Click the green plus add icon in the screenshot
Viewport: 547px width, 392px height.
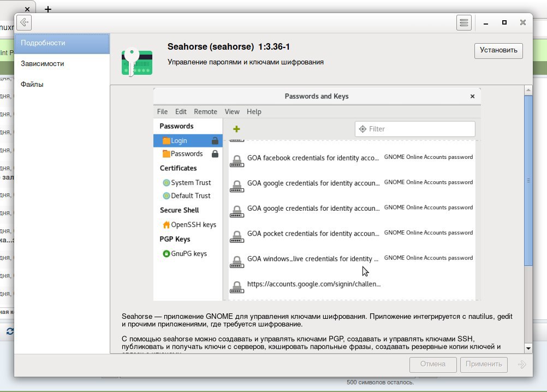tap(236, 129)
